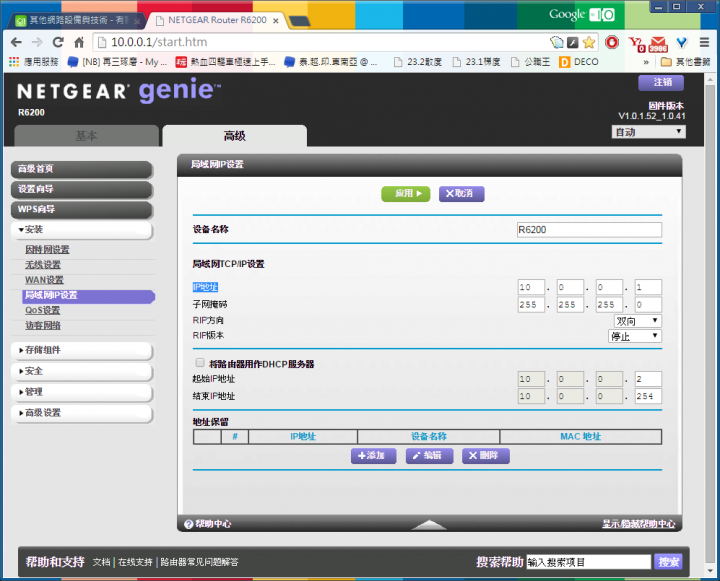
Task: Collapse the Setup (安装) section
Action: pyautogui.click(x=82, y=230)
